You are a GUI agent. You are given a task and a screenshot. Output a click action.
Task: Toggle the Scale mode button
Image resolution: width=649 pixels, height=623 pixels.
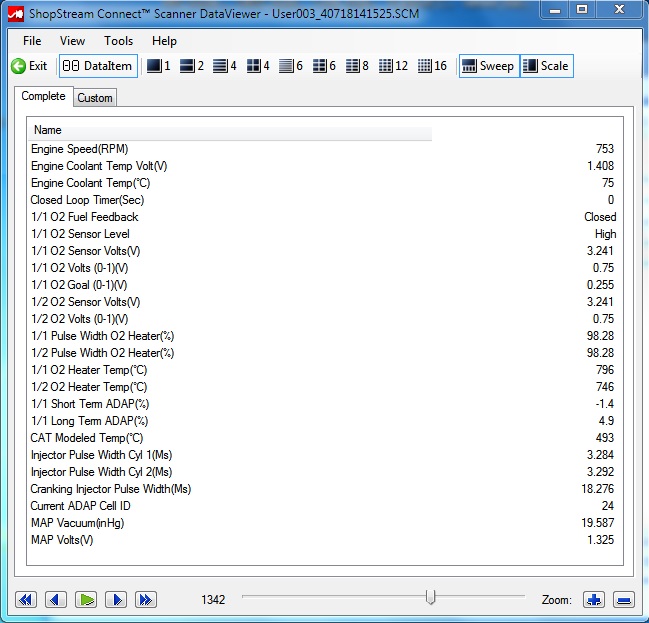pos(546,66)
